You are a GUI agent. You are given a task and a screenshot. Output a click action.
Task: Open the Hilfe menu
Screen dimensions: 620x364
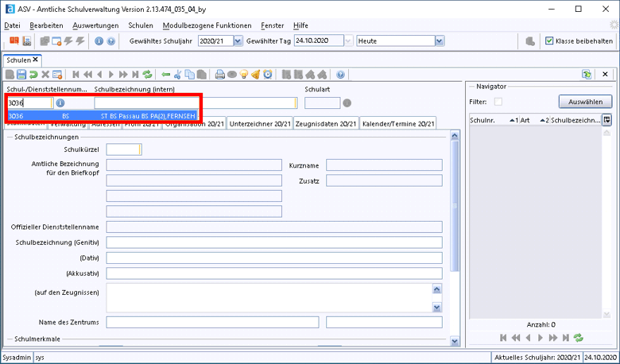(x=300, y=25)
